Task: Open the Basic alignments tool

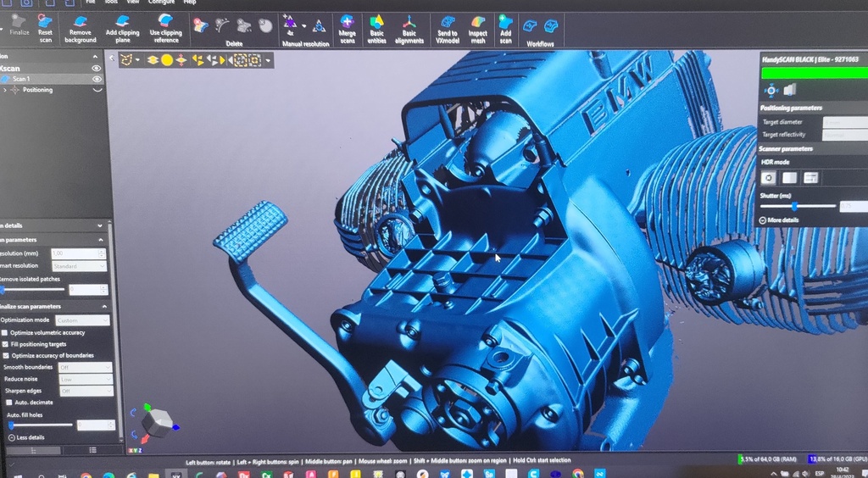Action: coord(409,30)
